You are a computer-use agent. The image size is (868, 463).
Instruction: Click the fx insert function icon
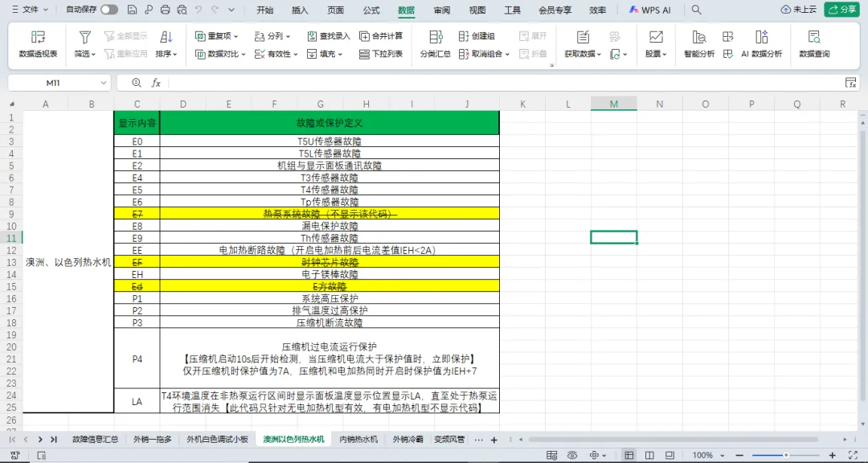(156, 83)
